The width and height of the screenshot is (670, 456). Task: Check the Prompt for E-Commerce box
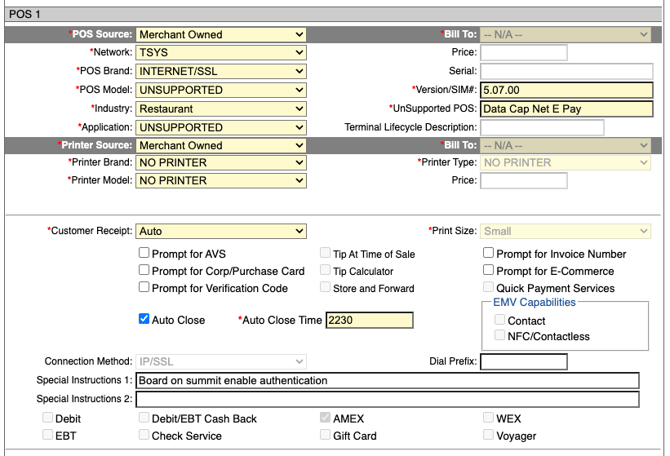(x=488, y=271)
